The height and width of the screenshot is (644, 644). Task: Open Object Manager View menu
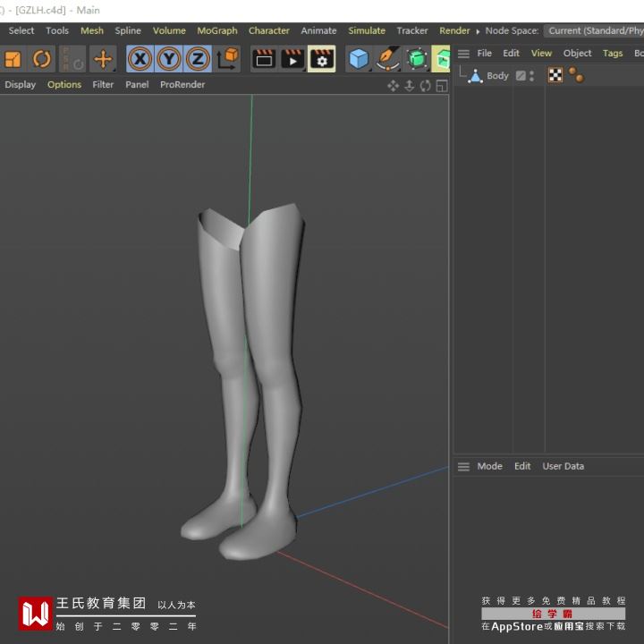coord(541,54)
